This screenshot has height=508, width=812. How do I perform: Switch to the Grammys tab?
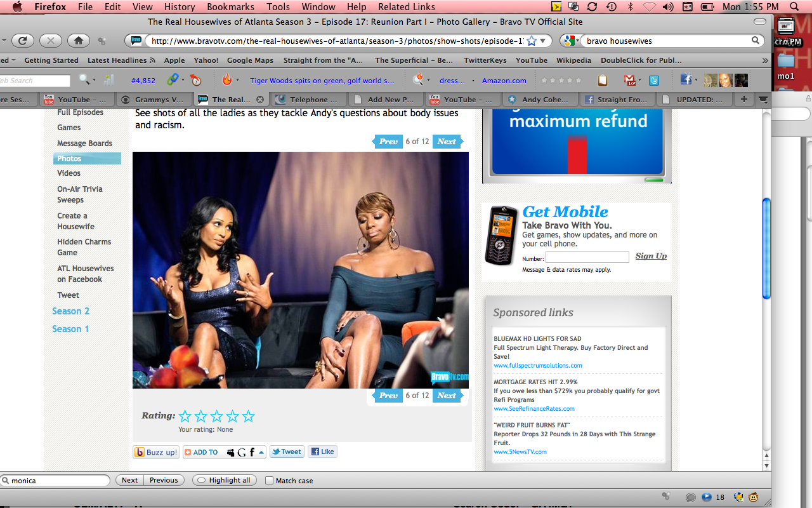tap(154, 100)
